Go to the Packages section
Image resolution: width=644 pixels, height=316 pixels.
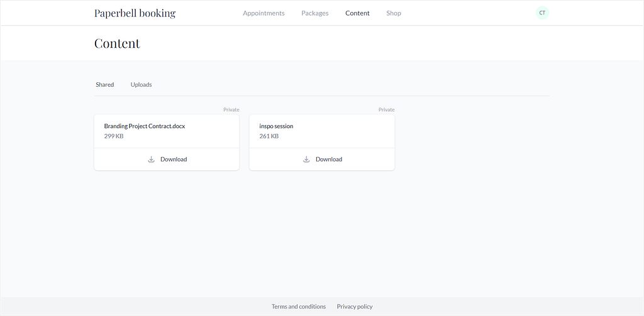point(315,13)
